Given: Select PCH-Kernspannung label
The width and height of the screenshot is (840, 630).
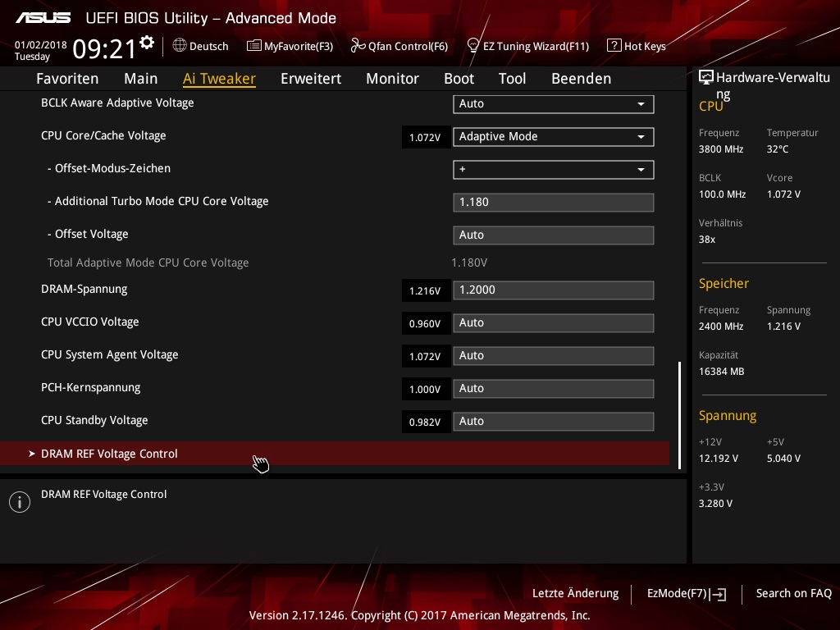Looking at the screenshot, I should [x=90, y=387].
